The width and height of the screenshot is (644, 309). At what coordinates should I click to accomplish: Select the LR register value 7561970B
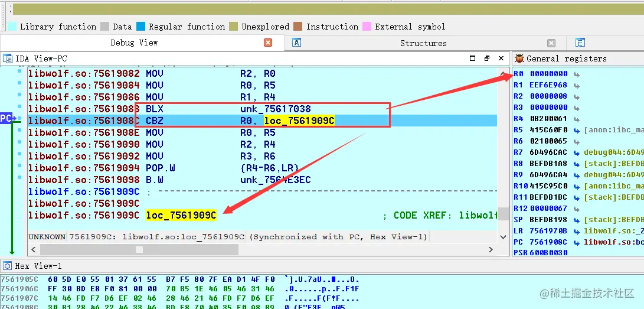pyautogui.click(x=549, y=231)
